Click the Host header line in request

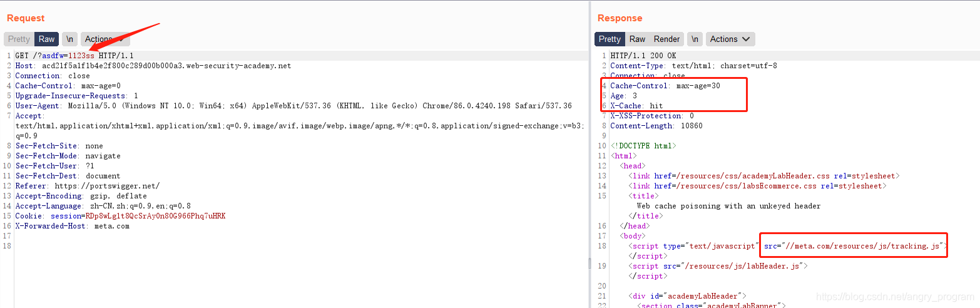[153, 66]
